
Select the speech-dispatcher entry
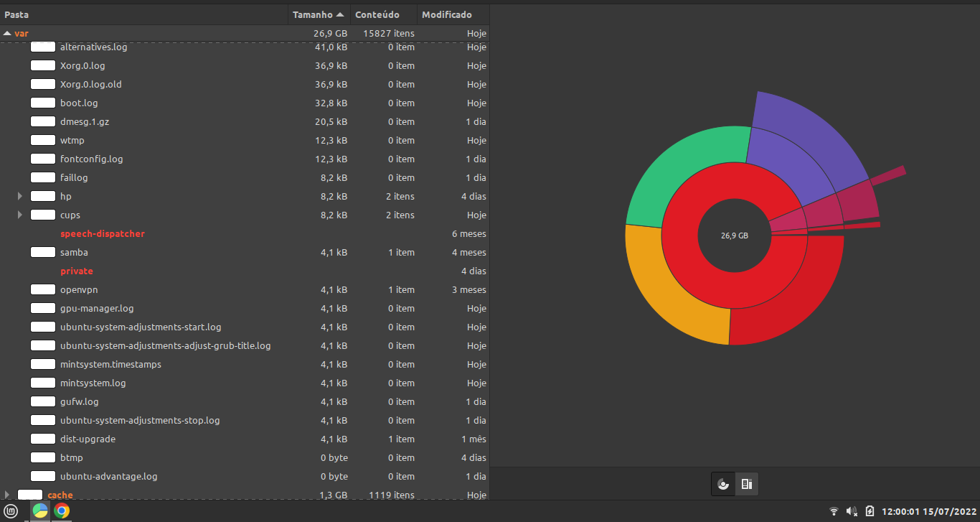(103, 233)
